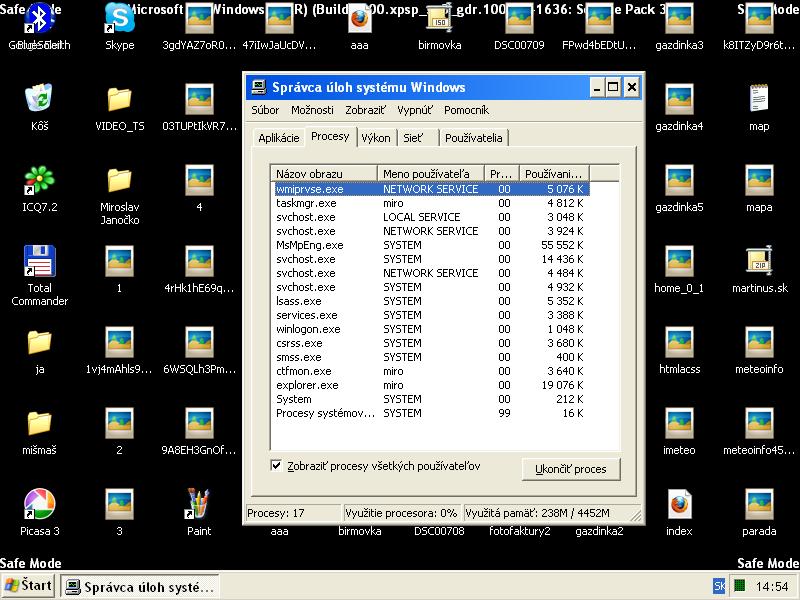Open the Total Commander shortcut
This screenshot has width=800, height=600.
(x=39, y=261)
